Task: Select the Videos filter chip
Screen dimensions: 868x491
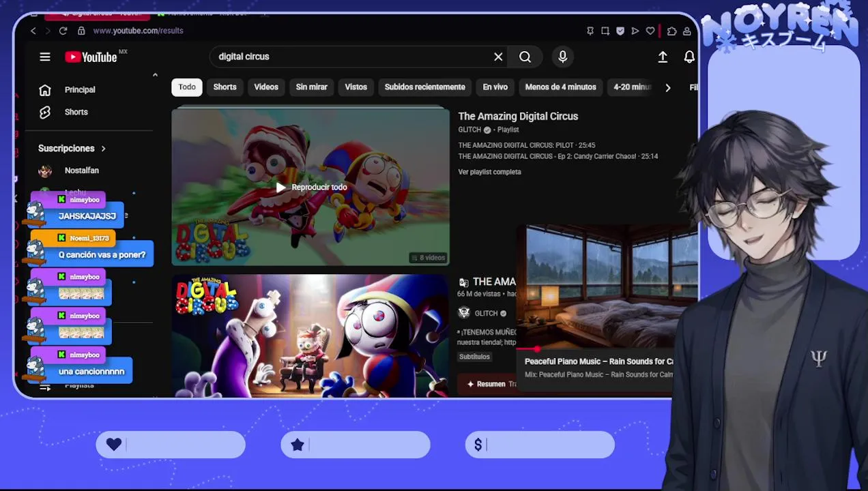Action: [266, 87]
